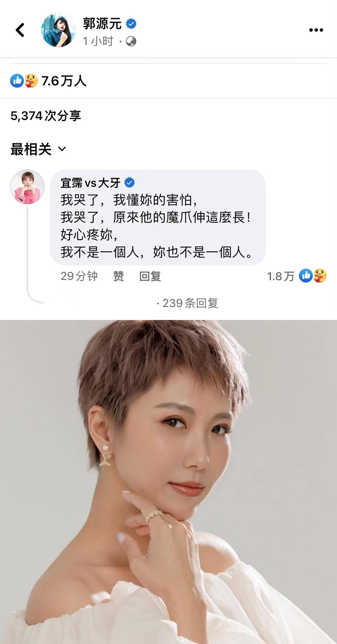Open 宜霈 vs 大牙 commenter avatar

coord(27,187)
